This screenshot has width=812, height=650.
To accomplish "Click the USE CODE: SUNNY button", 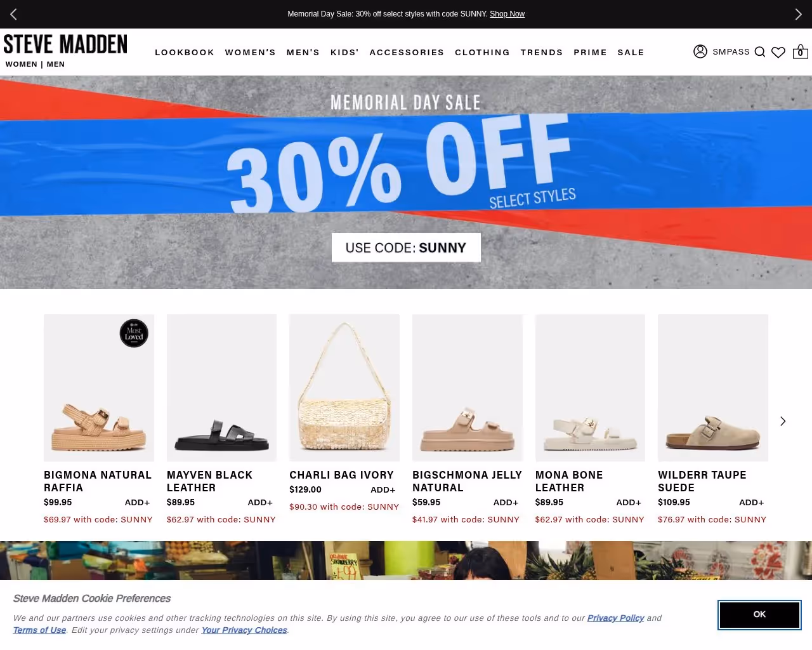I will click(x=406, y=248).
